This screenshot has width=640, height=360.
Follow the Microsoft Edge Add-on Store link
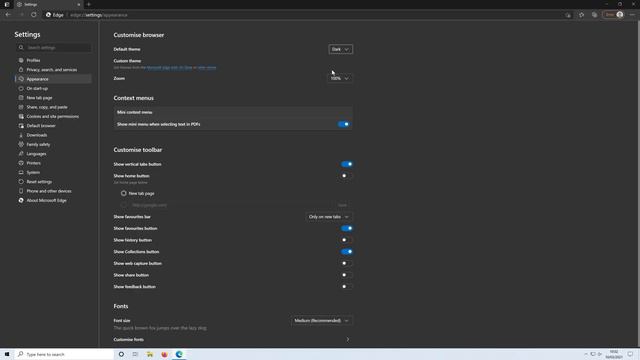coord(169,68)
